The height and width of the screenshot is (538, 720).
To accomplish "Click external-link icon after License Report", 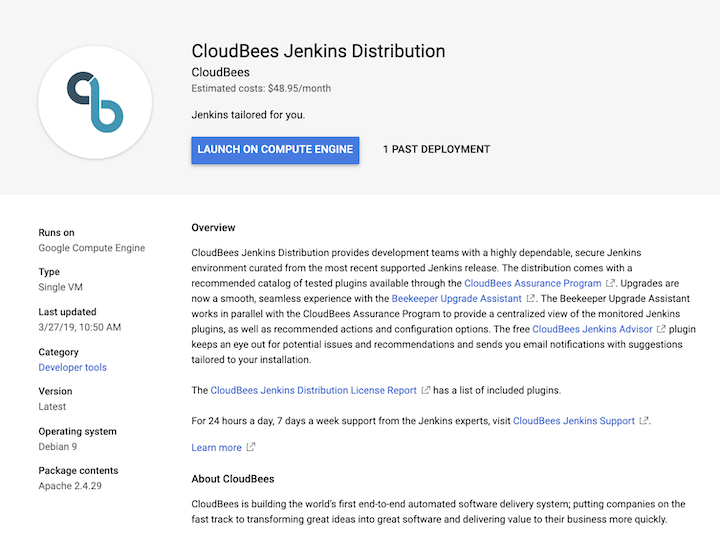I will click(425, 390).
